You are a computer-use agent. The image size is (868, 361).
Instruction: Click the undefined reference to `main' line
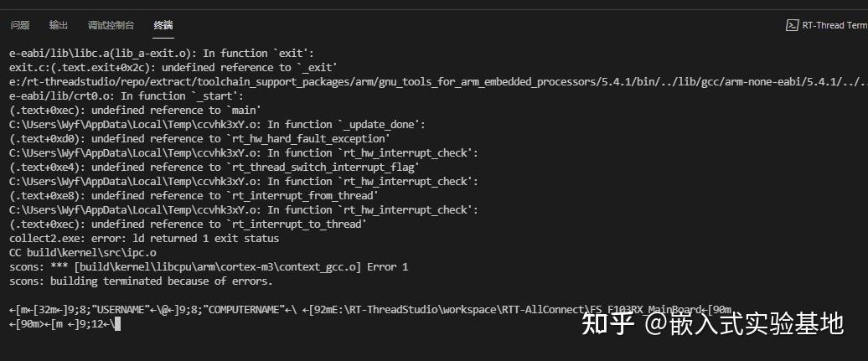(x=136, y=110)
